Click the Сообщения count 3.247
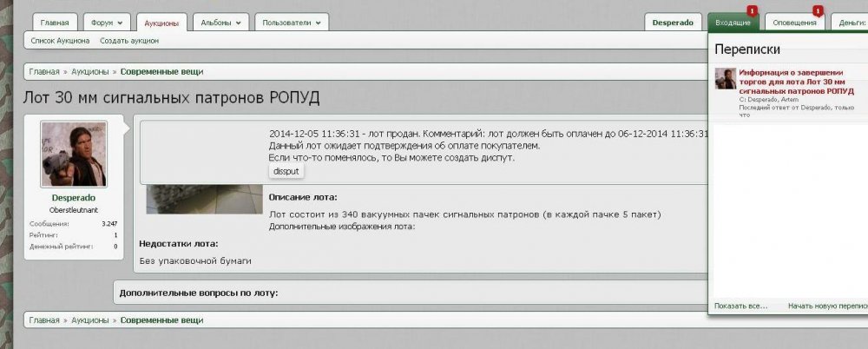The height and width of the screenshot is (349, 868). coord(109,224)
